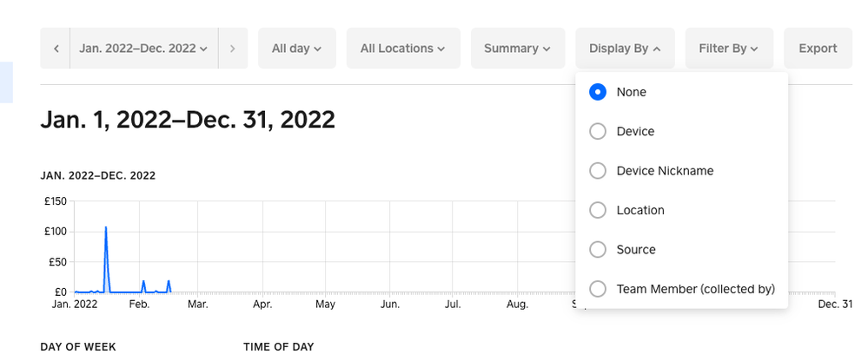Choose Device Nickname radio option
868x361 pixels.
click(598, 171)
